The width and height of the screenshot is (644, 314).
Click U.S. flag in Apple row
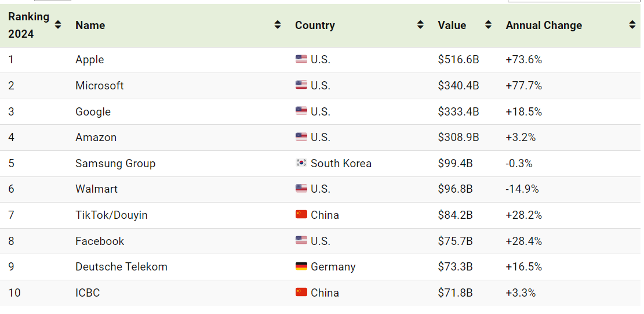coord(301,59)
